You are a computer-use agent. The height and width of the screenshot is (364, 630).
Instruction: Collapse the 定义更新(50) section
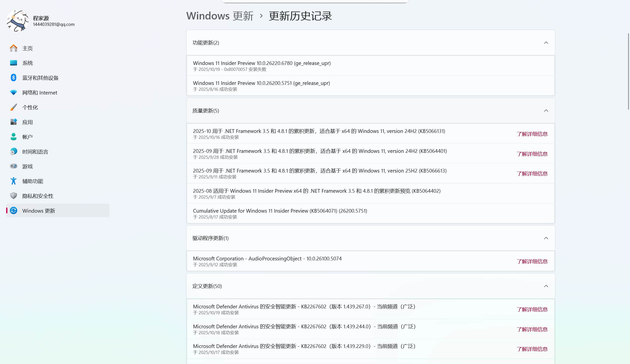pyautogui.click(x=546, y=286)
